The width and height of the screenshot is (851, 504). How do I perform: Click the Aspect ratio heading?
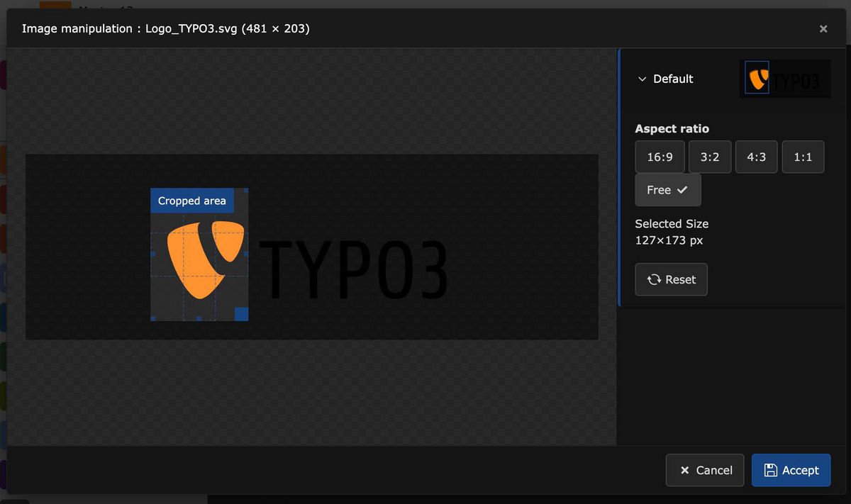click(x=672, y=129)
